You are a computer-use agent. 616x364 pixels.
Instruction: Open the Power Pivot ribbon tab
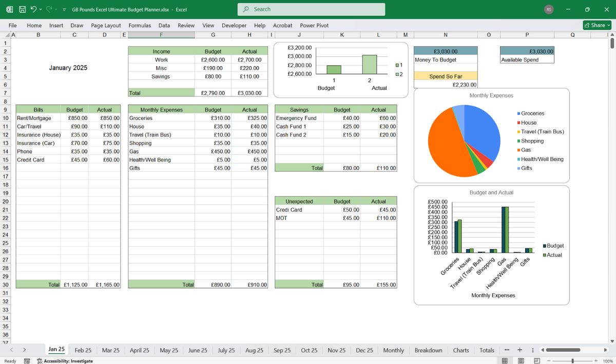click(x=314, y=25)
